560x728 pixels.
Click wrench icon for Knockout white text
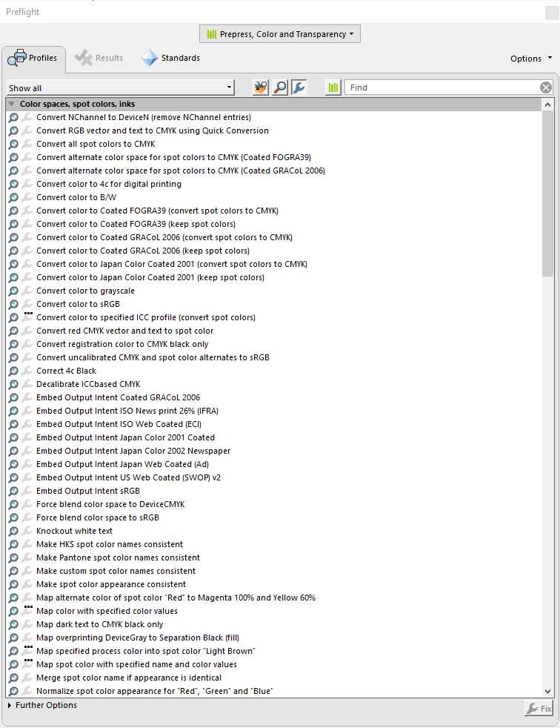[27, 531]
